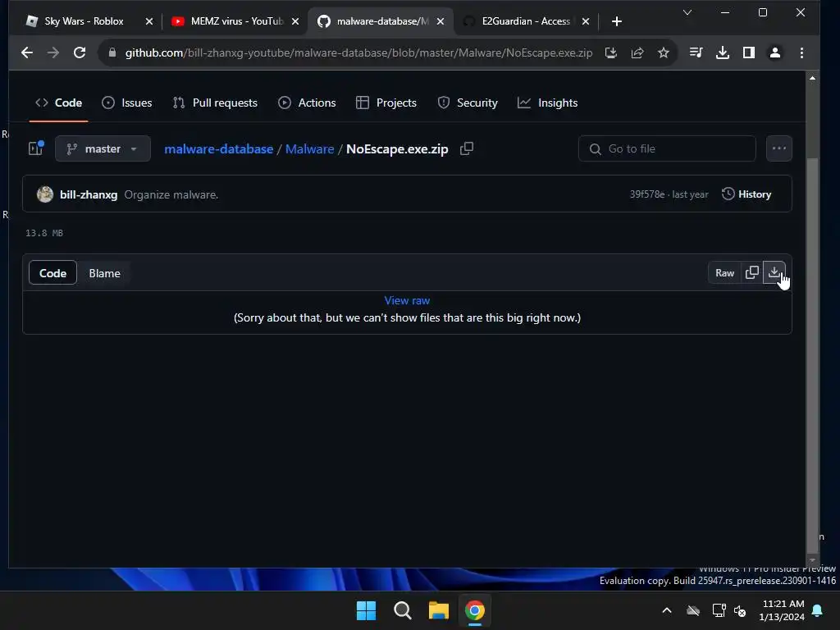Open the more file actions ellipsis menu

point(779,148)
